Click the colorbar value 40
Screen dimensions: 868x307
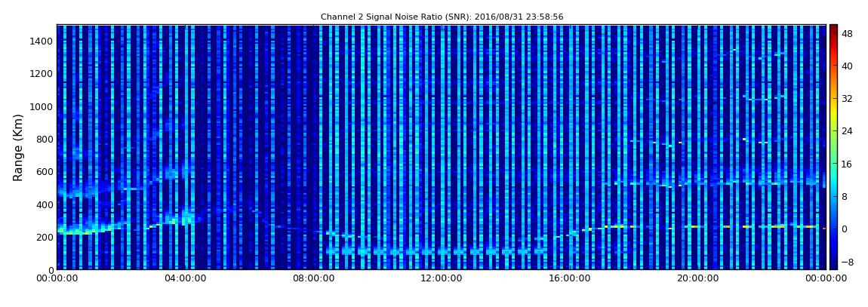pyautogui.click(x=847, y=66)
